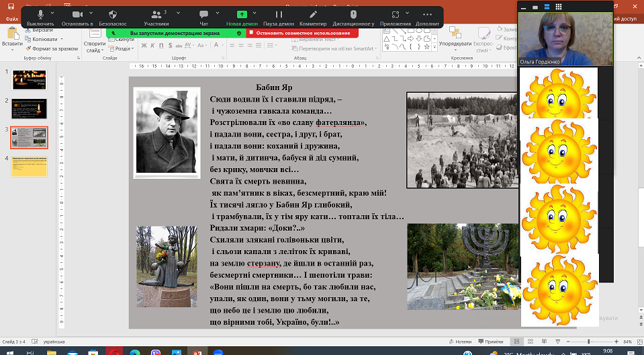Select the poet portrait photo
This screenshot has width=644, height=355.
pos(167,132)
